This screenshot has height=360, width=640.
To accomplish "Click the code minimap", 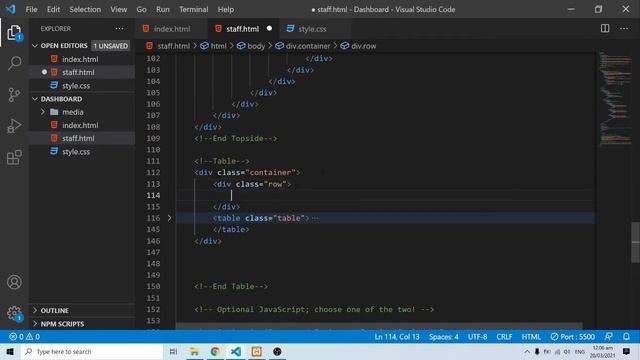I will coord(615,98).
